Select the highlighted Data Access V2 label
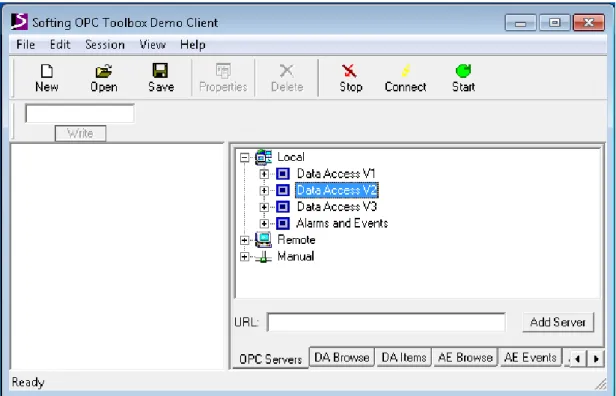Screen dimensions: 616x396 click(x=337, y=190)
